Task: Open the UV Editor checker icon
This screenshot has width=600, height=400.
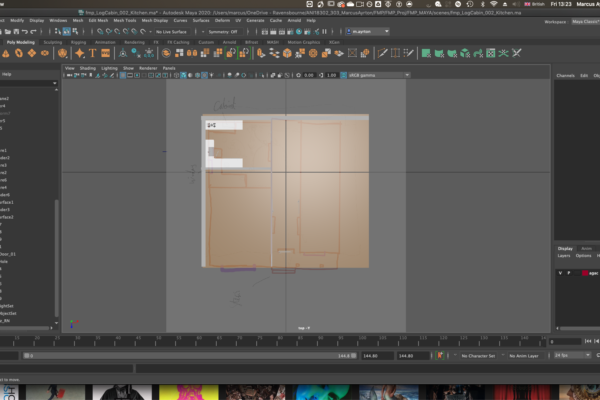Action: point(491,53)
